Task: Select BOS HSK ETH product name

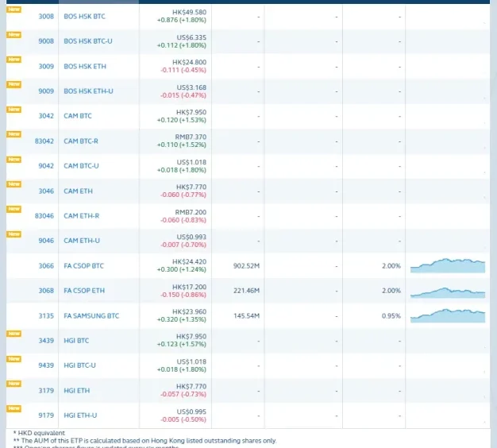Action: [85, 67]
